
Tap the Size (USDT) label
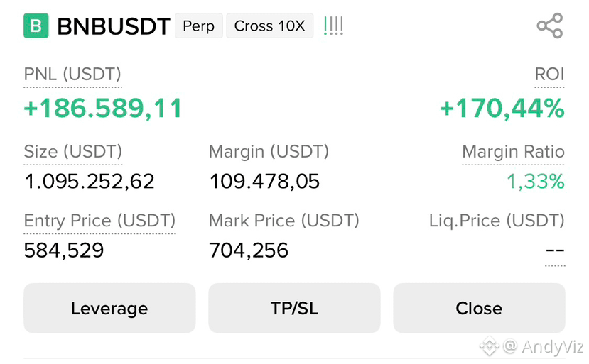73,152
